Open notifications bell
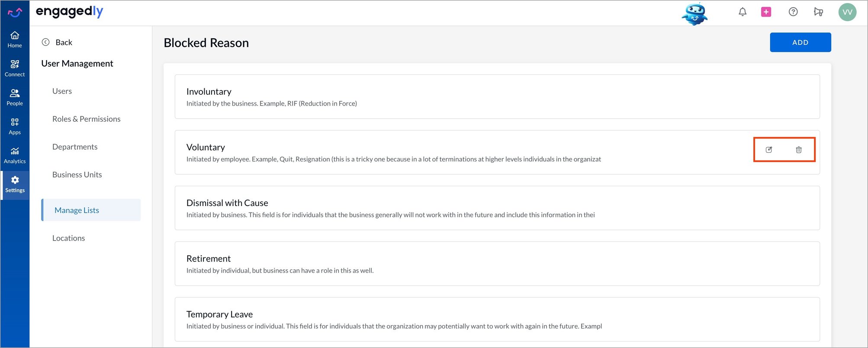This screenshot has height=348, width=868. pos(743,12)
